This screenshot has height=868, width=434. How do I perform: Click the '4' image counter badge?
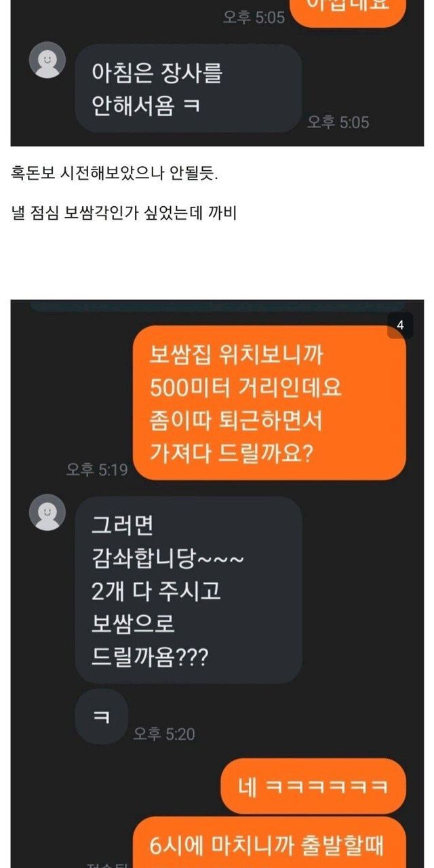point(400,325)
